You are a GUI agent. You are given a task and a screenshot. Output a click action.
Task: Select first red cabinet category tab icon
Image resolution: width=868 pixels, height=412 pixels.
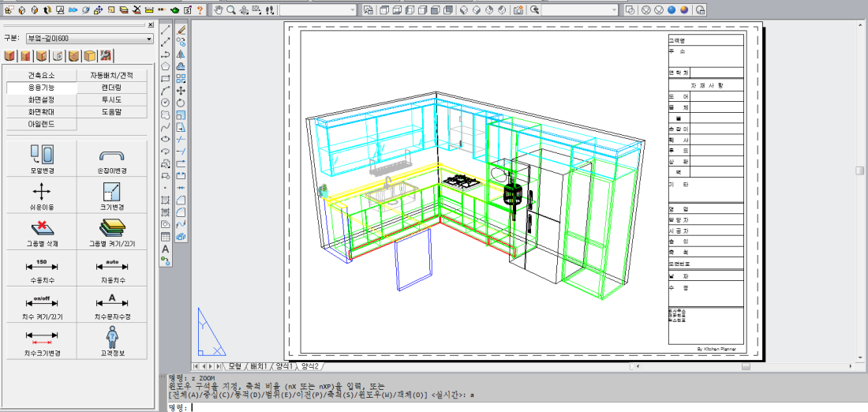9,55
